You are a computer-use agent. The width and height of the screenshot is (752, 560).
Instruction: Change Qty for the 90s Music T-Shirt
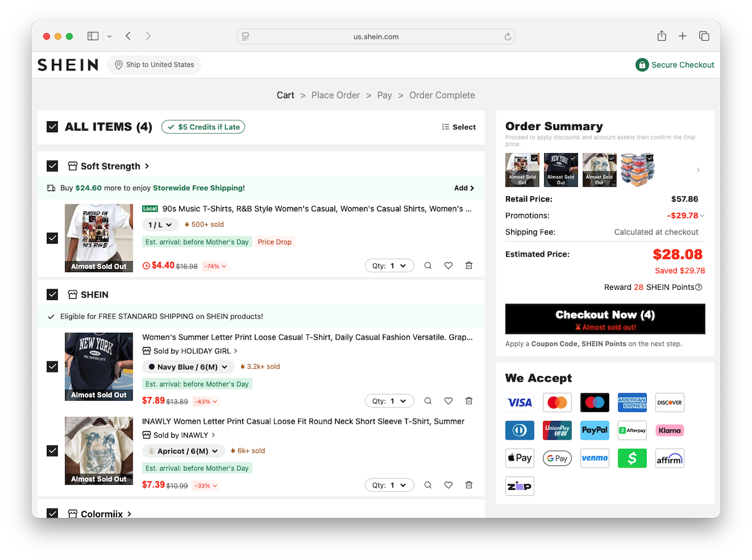pyautogui.click(x=389, y=266)
